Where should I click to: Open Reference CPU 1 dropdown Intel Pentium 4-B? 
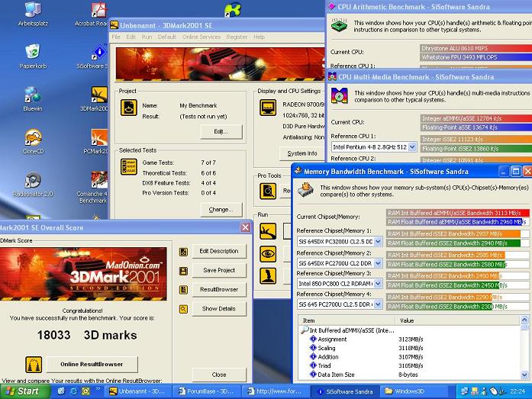(x=412, y=146)
